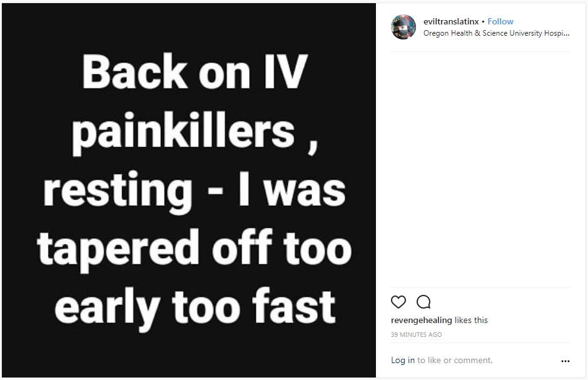This screenshot has height=380, width=588.
Task: Click the Log in link
Action: 403,360
